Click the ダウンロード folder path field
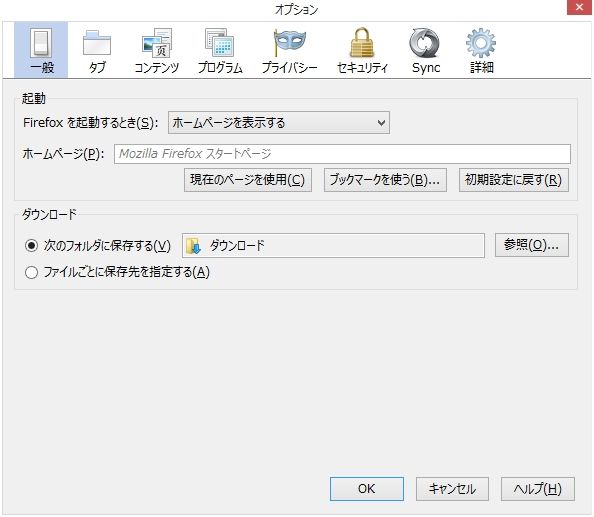594x517 pixels. (333, 246)
